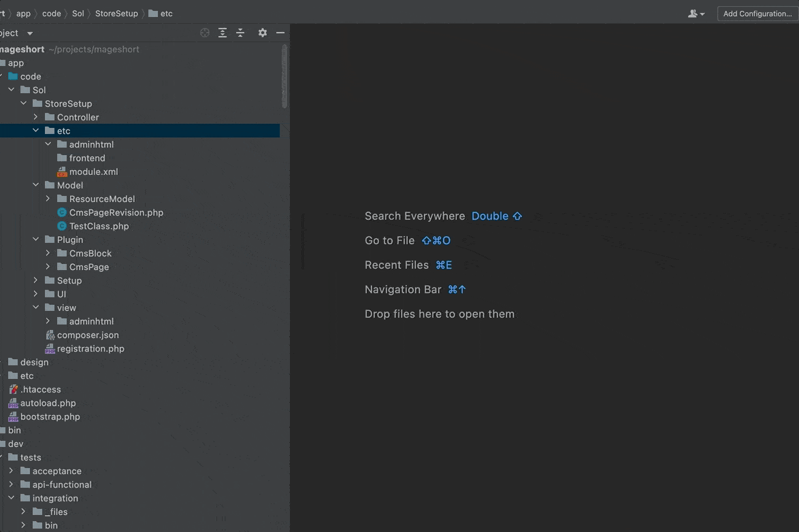Screen dimensions: 799x532
Task: Collapse the Model folder
Action: click(x=36, y=185)
